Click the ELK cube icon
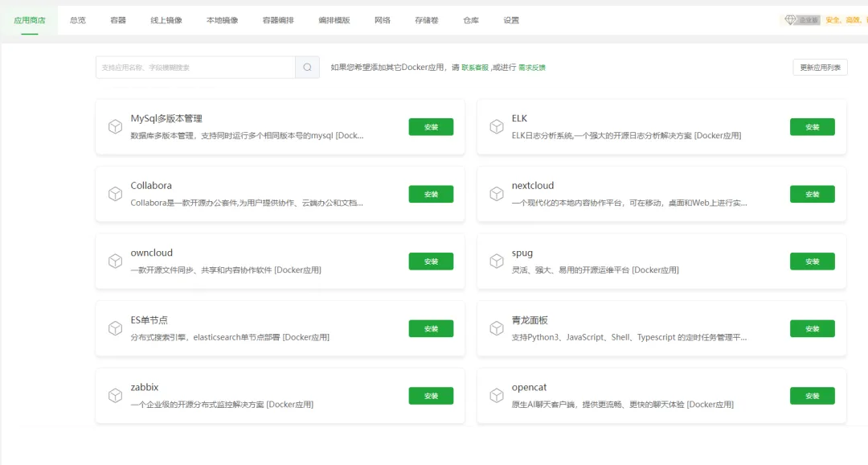This screenshot has width=868, height=465. click(x=497, y=127)
